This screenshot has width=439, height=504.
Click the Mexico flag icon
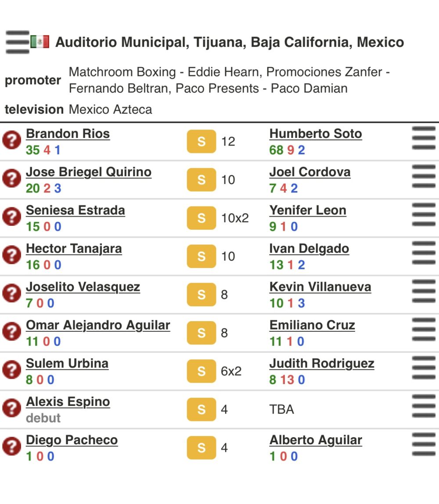point(40,42)
